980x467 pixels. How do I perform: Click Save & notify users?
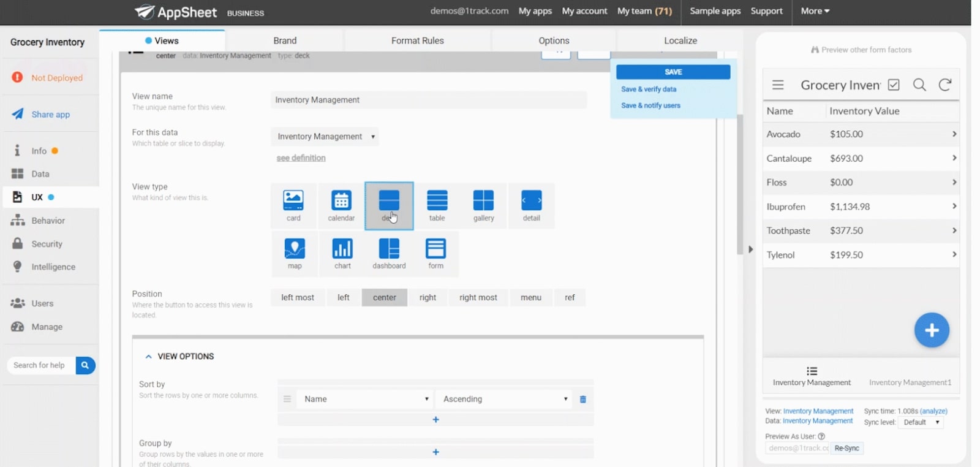point(650,105)
